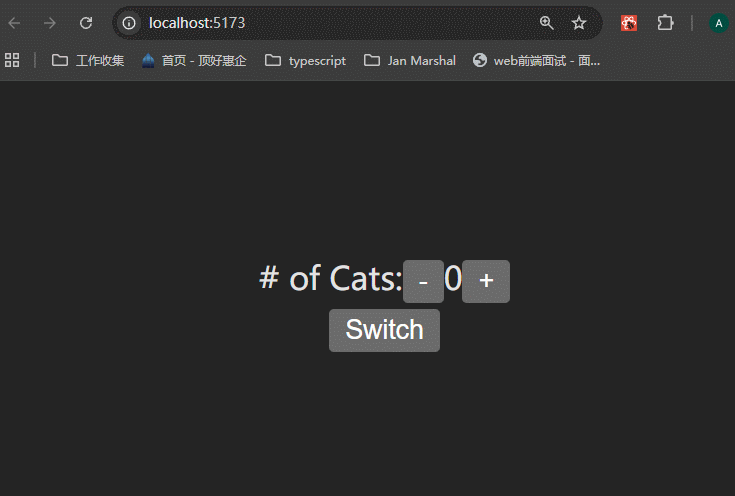Expand the typescript bookmark folder
Screen dimensions: 735x496
click(306, 60)
